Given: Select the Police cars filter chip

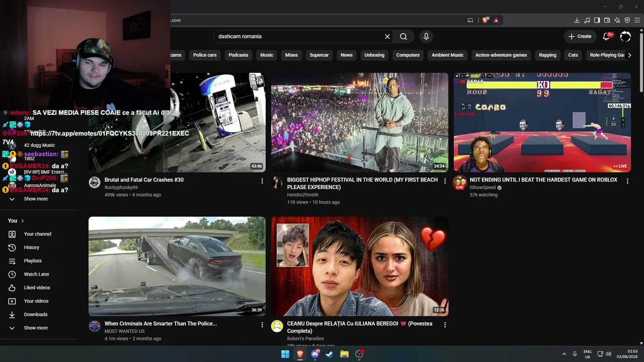Looking at the screenshot, I should [x=205, y=55].
